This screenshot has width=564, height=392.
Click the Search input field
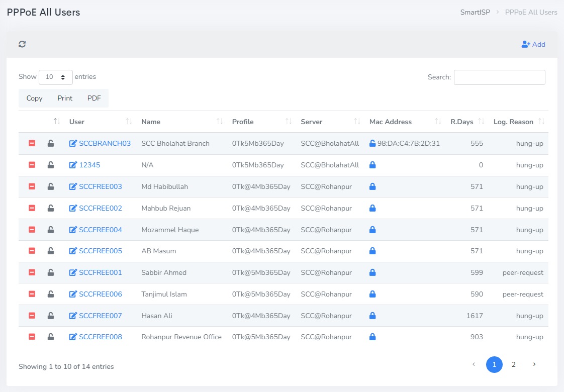click(x=499, y=77)
